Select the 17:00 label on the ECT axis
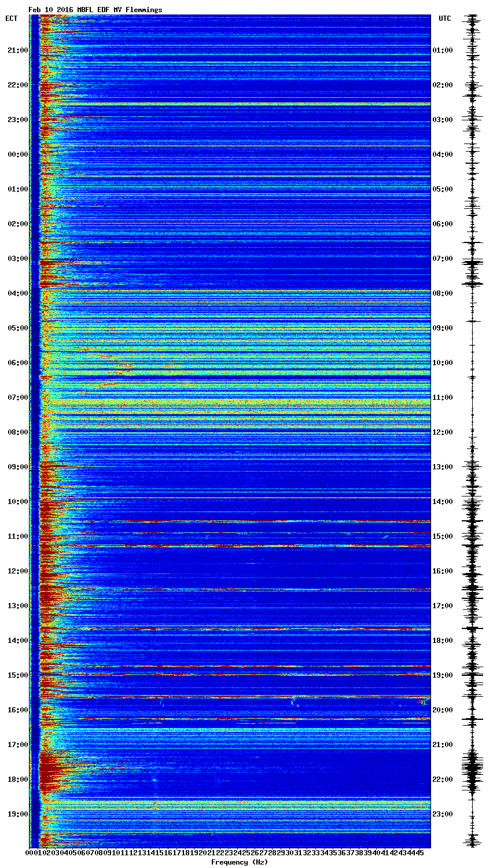 [18, 745]
